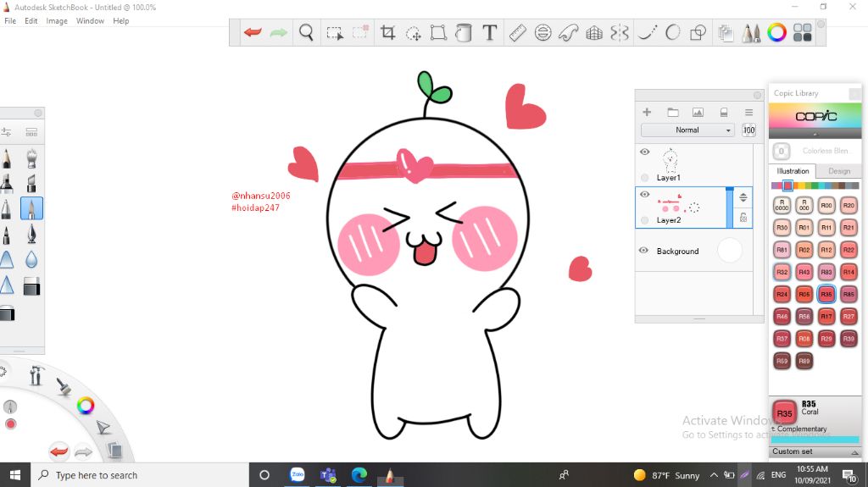Hide the Background layer using its eye
This screenshot has height=487, width=868.
[643, 250]
